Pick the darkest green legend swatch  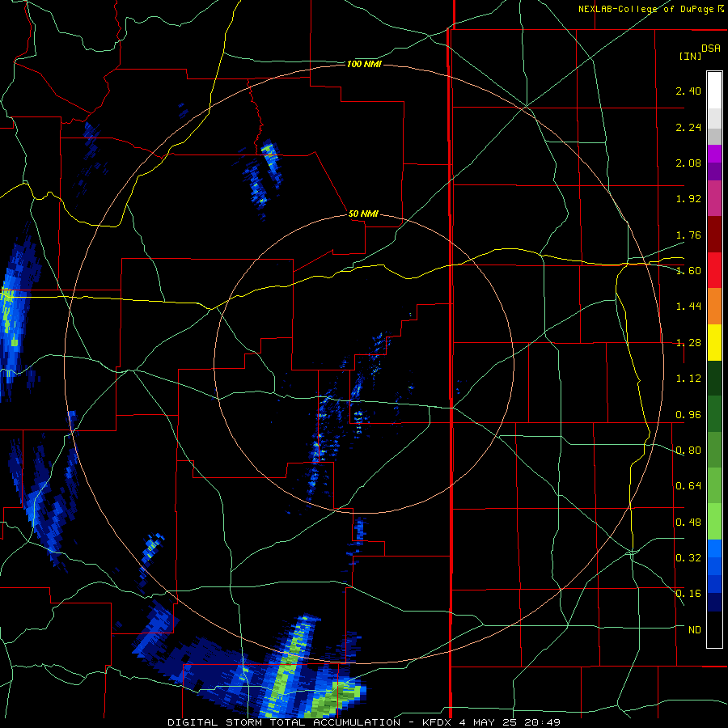coord(714,378)
